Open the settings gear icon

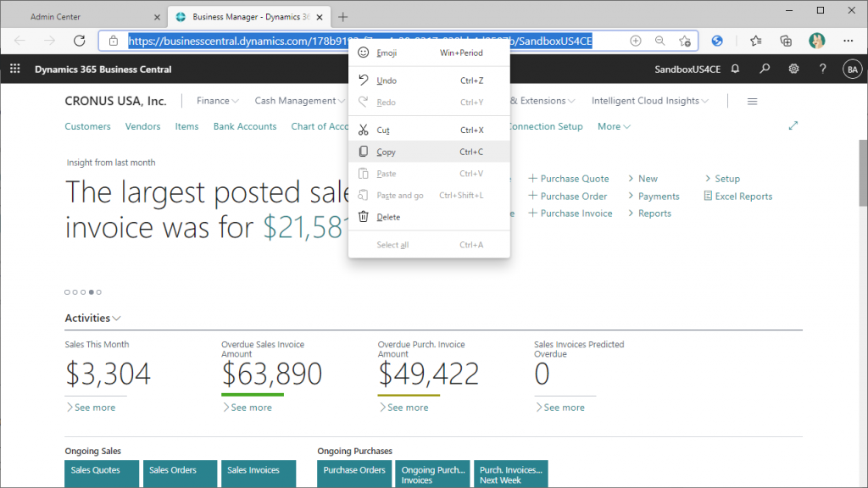point(793,69)
